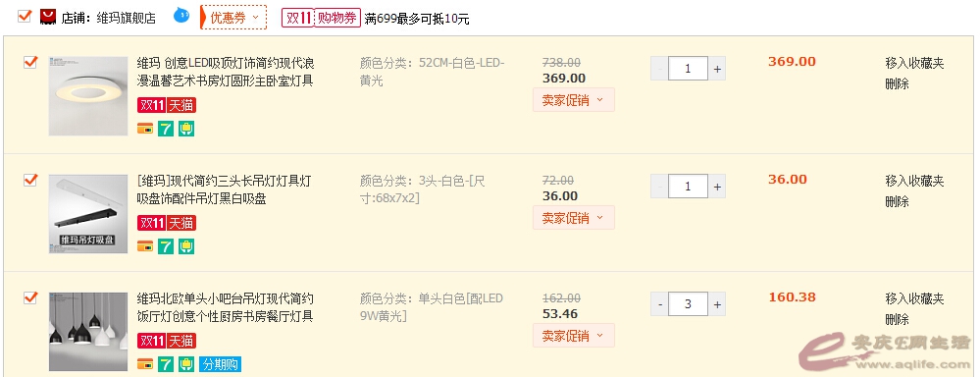Click the 双11 badge on pendant plate item
This screenshot has width=980, height=377.
pos(152,223)
